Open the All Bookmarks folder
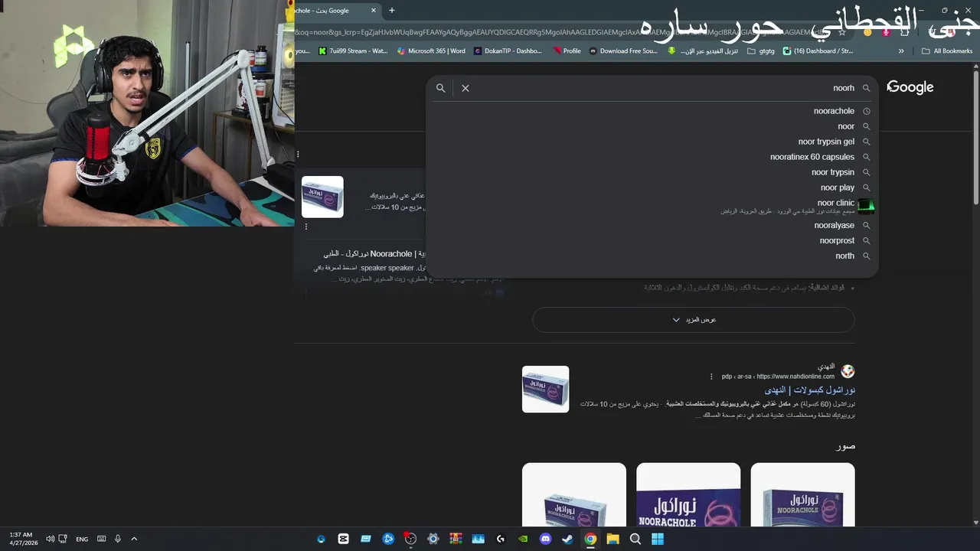Image resolution: width=980 pixels, height=551 pixels. click(947, 51)
